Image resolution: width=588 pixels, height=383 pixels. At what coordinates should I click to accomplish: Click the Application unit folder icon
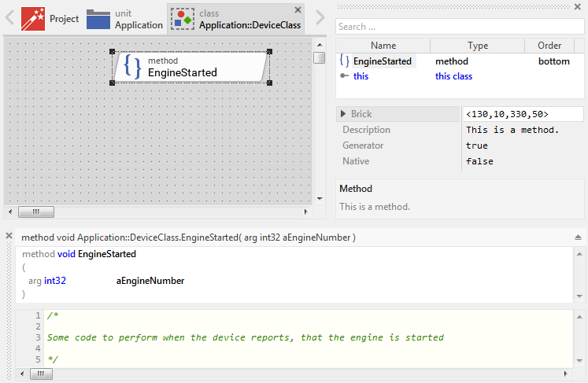click(98, 19)
